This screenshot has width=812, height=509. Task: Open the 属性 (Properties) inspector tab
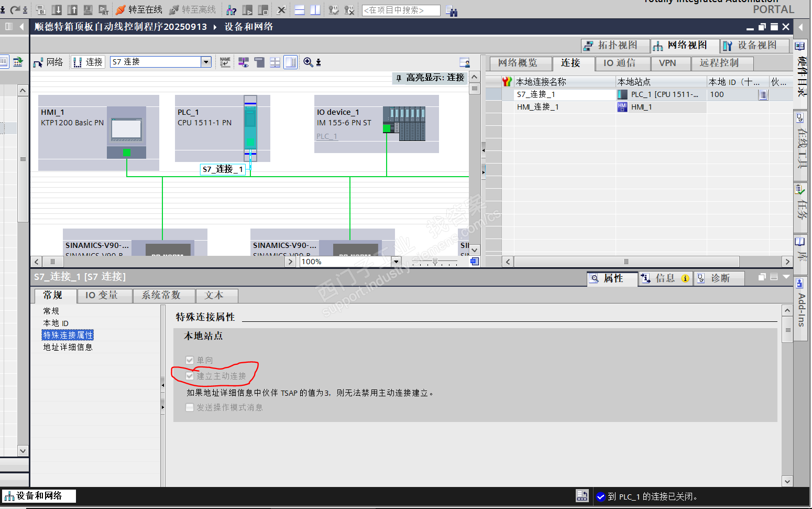[612, 278]
